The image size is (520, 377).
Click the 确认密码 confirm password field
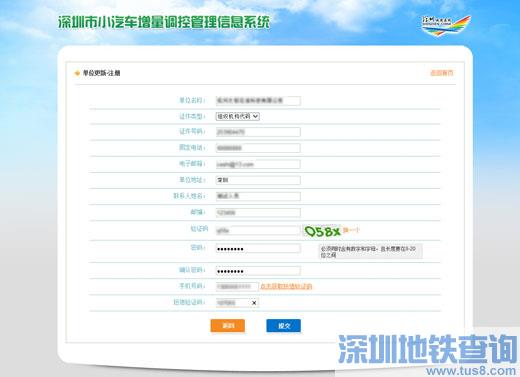(258, 271)
